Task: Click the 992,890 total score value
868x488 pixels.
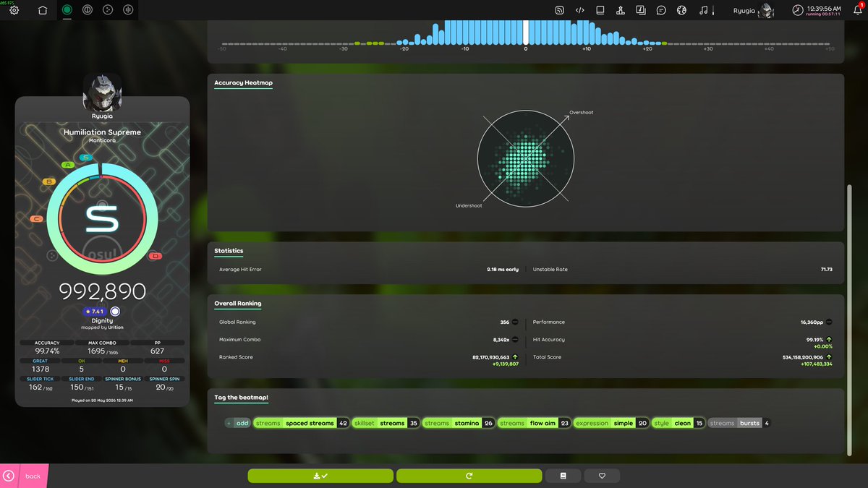Action: 102,292
